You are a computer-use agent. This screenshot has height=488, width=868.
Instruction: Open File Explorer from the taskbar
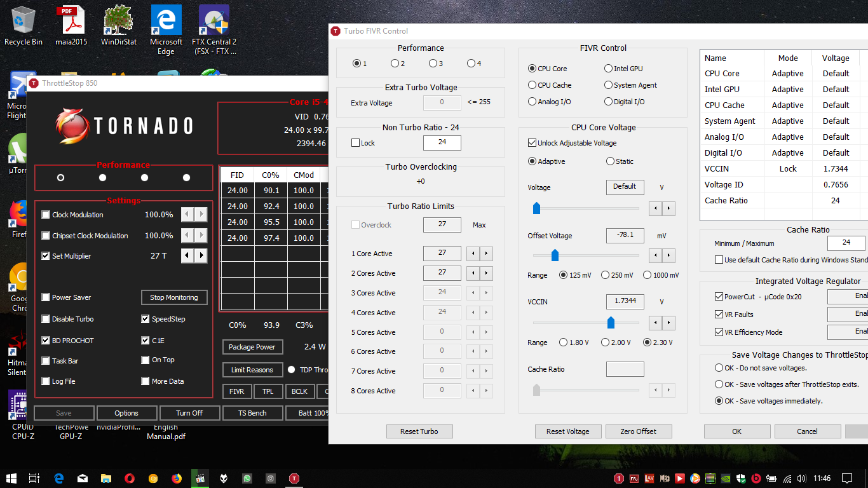pos(106,478)
